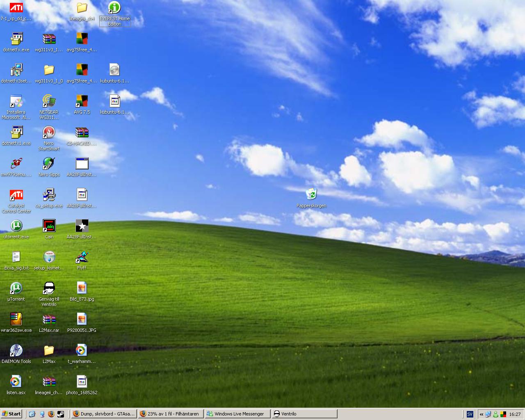Select the dotnetfx3set... installer icon
The width and height of the screenshot is (525, 420).
point(16,74)
